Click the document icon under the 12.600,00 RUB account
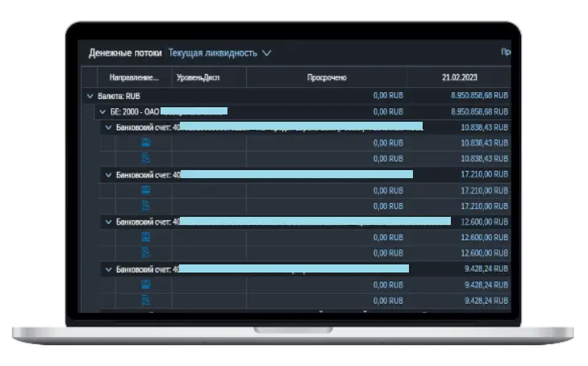The image size is (588, 366). [x=146, y=252]
